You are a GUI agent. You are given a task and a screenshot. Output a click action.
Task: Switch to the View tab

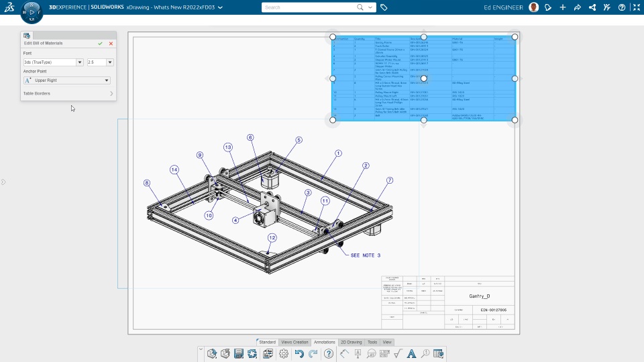pos(387,342)
